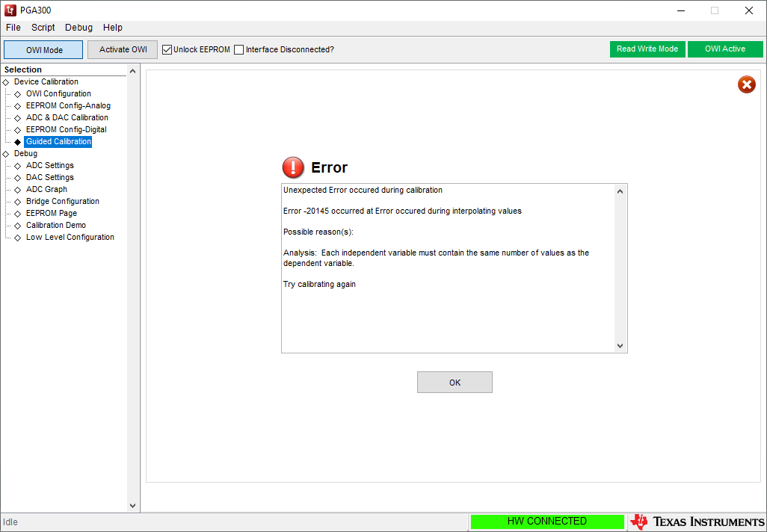This screenshot has width=767, height=532.
Task: Click the Activate OWI button
Action: click(123, 50)
